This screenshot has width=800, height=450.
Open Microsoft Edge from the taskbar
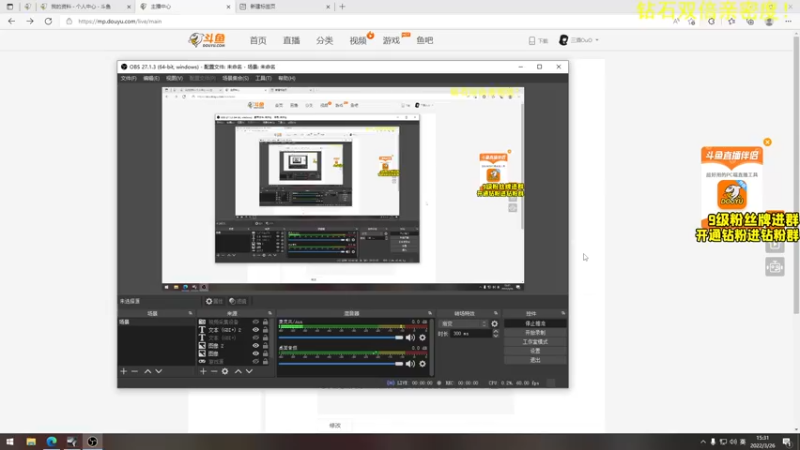point(52,442)
